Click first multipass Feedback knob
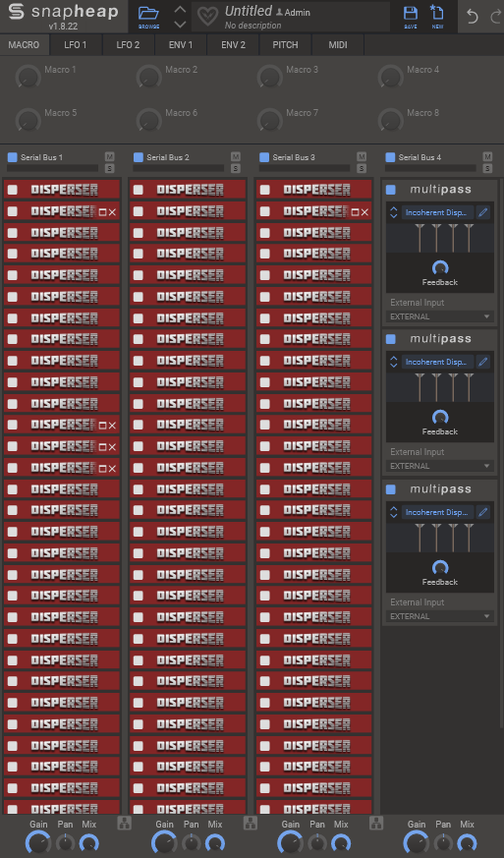The height and width of the screenshot is (858, 504). point(440,267)
